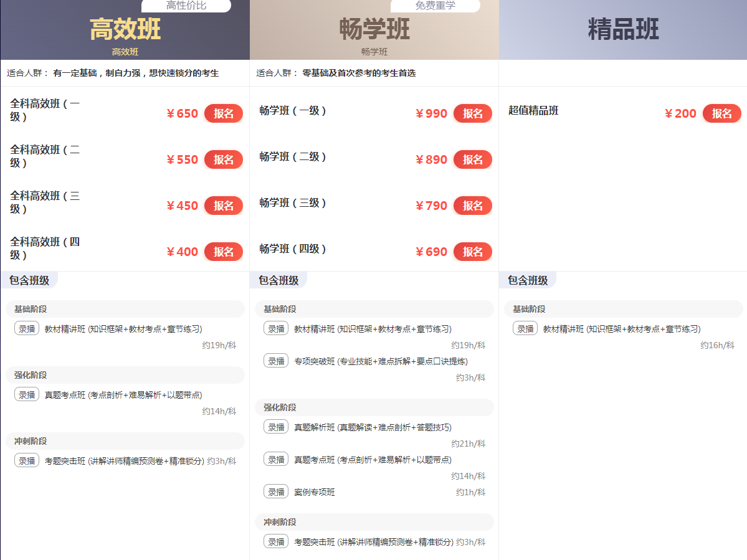The width and height of the screenshot is (747, 560).
Task: Click the 畅学班（一级）course name
Action: tap(293, 110)
